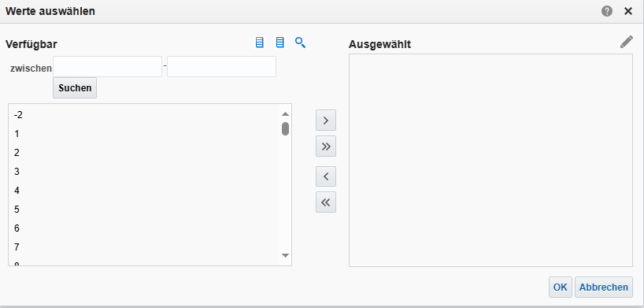
Task: Click the pencil edit icon above Ausgewählt
Action: click(627, 42)
